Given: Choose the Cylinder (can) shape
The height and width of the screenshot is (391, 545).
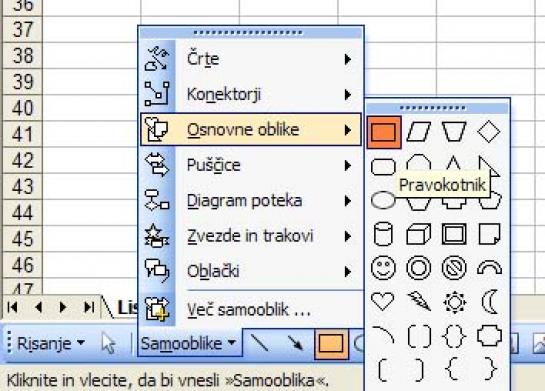Looking at the screenshot, I should point(383,234).
